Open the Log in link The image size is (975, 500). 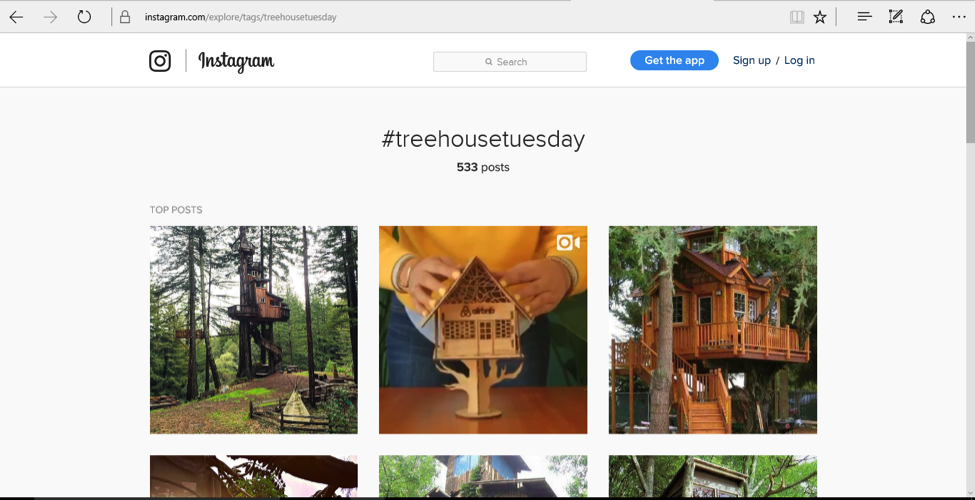click(x=799, y=60)
